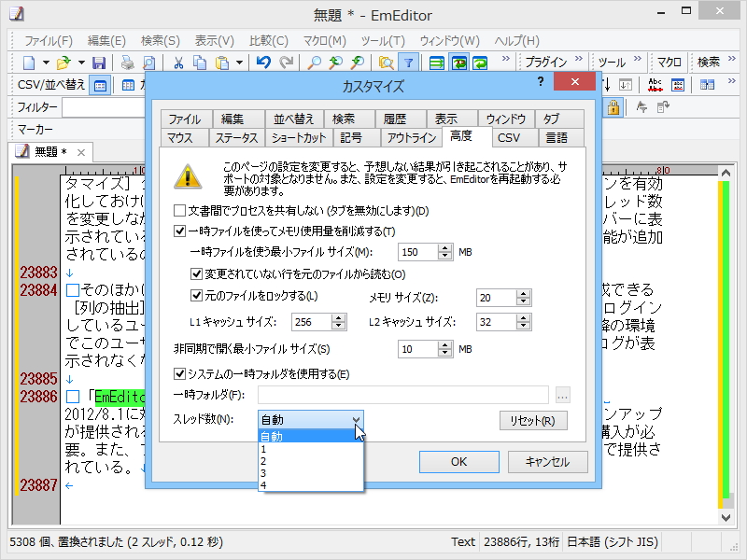Toggle 一時ファイルを使ってメモリ使用量を削減する checkbox
747x560 pixels.
[x=179, y=231]
